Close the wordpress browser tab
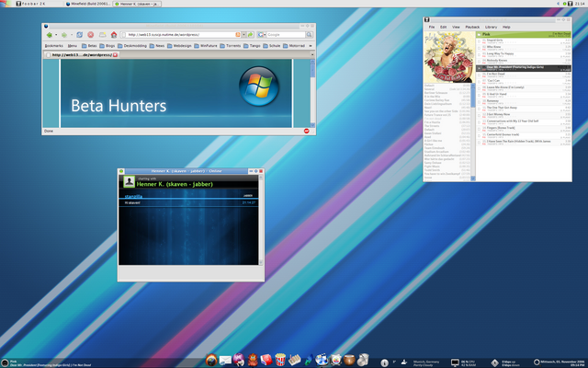Screen dimensions: 588x368 tap(115, 55)
